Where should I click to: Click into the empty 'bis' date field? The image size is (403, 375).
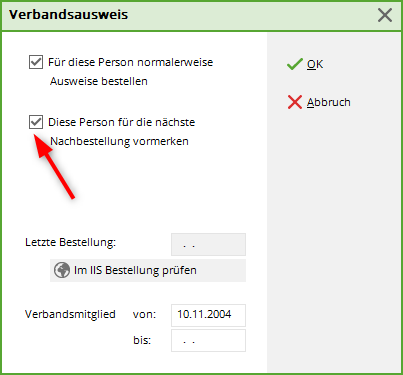(208, 340)
